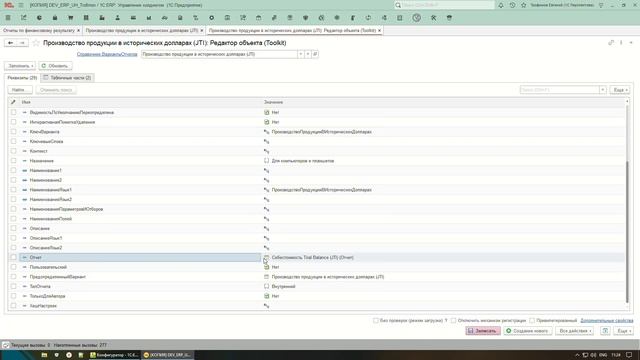Click the Обновить button
640x360 pixels.
tap(55, 66)
